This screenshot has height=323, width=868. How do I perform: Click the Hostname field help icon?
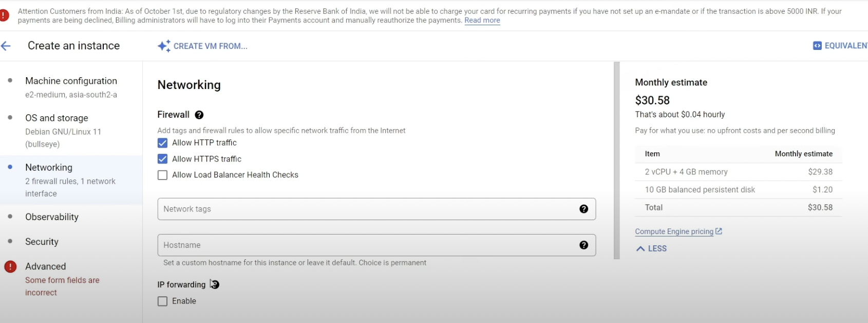[x=583, y=245]
